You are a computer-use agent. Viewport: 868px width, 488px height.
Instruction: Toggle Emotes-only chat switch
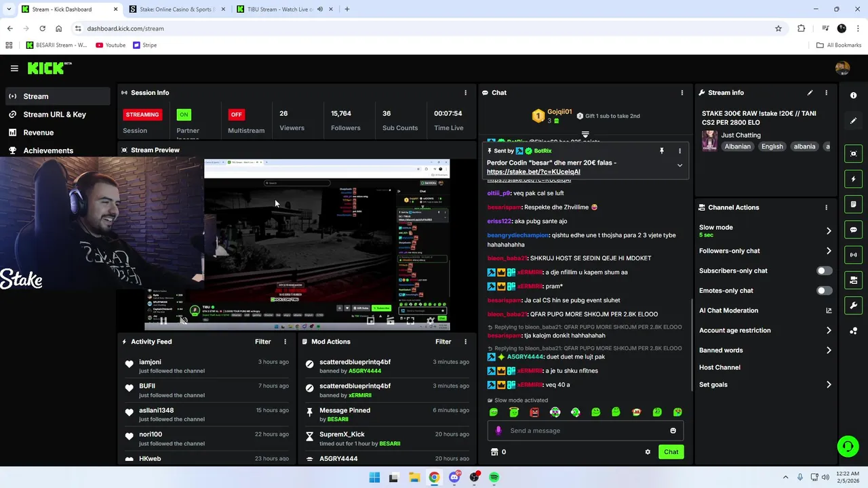[x=824, y=291]
